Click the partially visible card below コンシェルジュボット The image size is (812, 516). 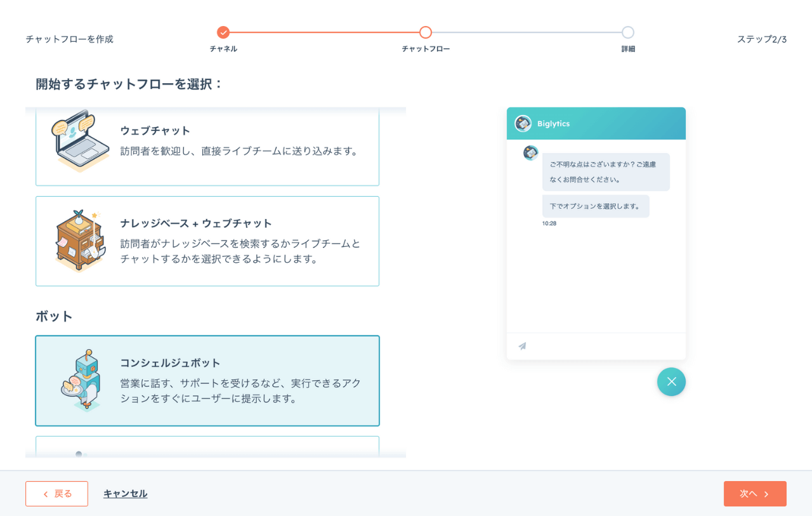pos(207,447)
